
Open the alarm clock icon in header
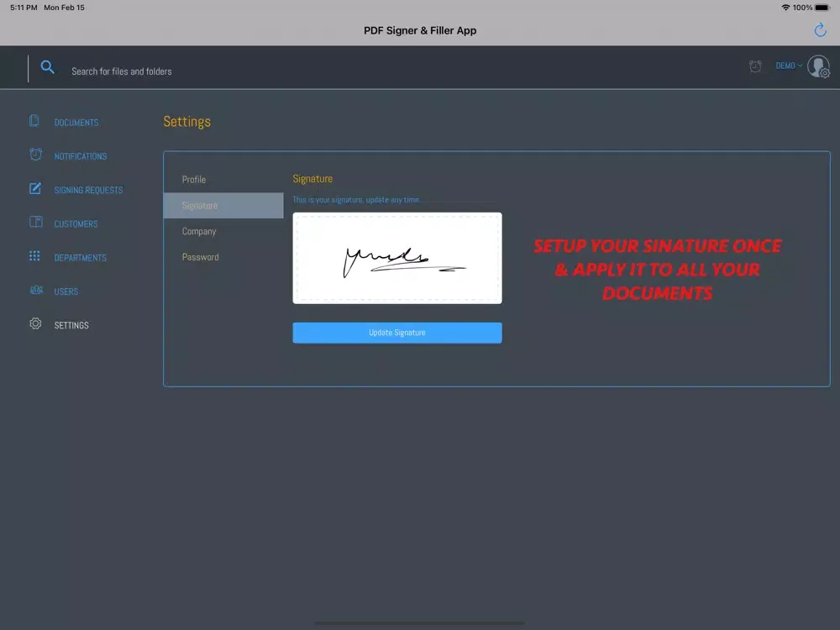tap(755, 66)
